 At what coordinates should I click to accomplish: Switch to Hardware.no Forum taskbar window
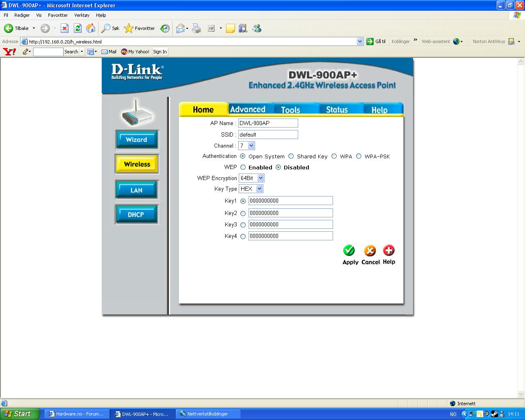[77, 414]
